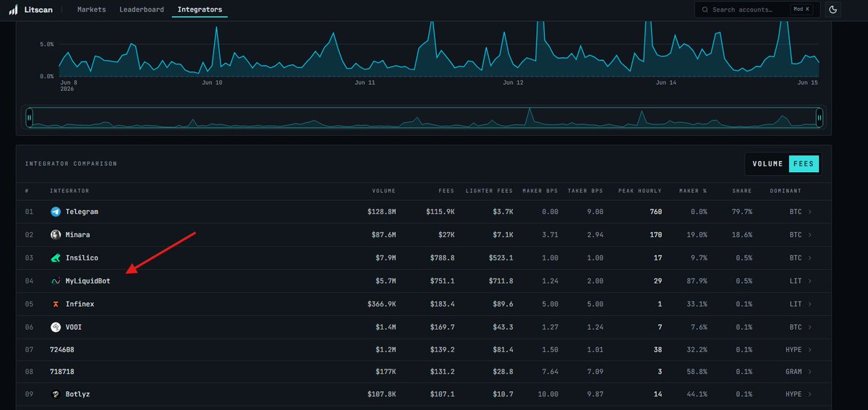Click the INTEGRATOR COMPARISON heading

coord(71,163)
